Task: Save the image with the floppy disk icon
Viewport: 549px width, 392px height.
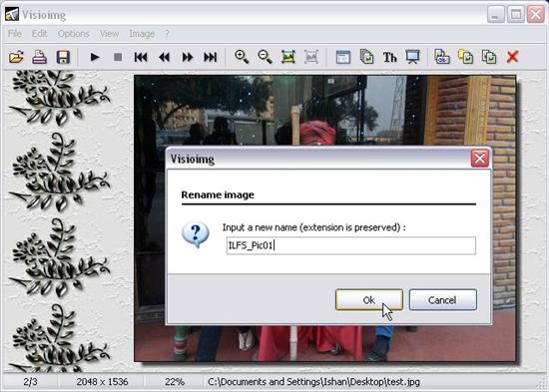Action: click(x=63, y=57)
